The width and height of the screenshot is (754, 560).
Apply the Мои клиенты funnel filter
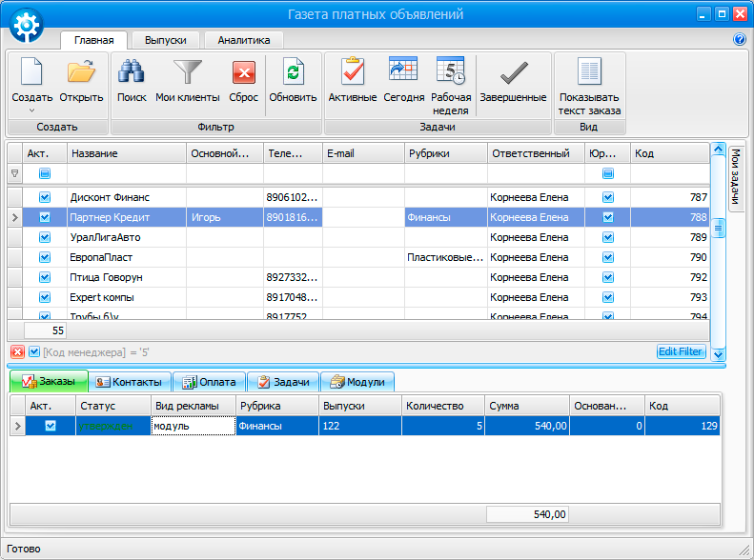point(187,73)
